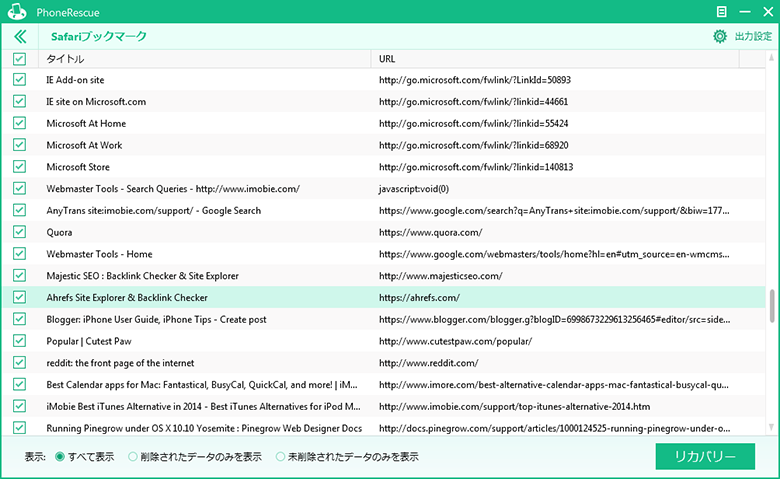Viewport: 780px width, 479px height.
Task: Click the LinkId=50893 Microsoft URL
Action: tap(475, 80)
